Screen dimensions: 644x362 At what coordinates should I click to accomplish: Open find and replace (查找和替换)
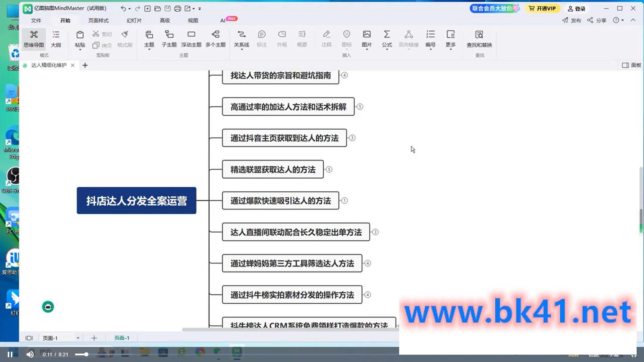pyautogui.click(x=479, y=39)
